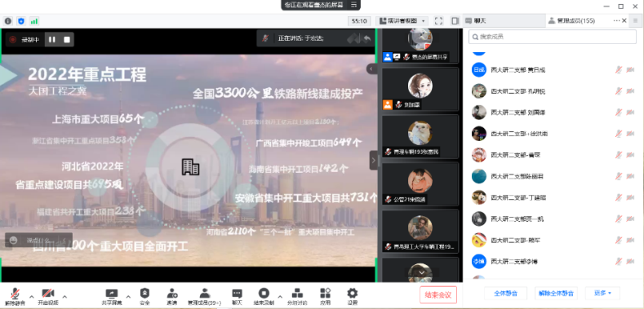
Task: Open the settings gear icon
Action: (352, 296)
